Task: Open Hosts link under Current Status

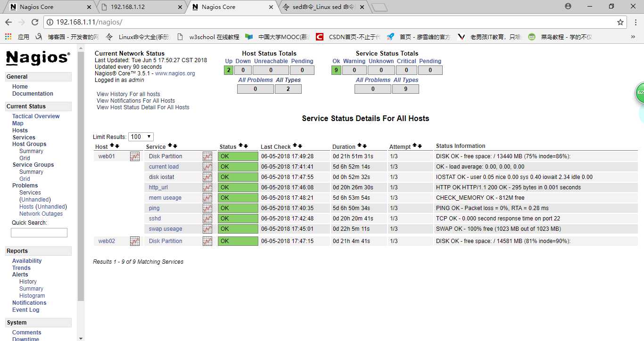Action: click(20, 130)
